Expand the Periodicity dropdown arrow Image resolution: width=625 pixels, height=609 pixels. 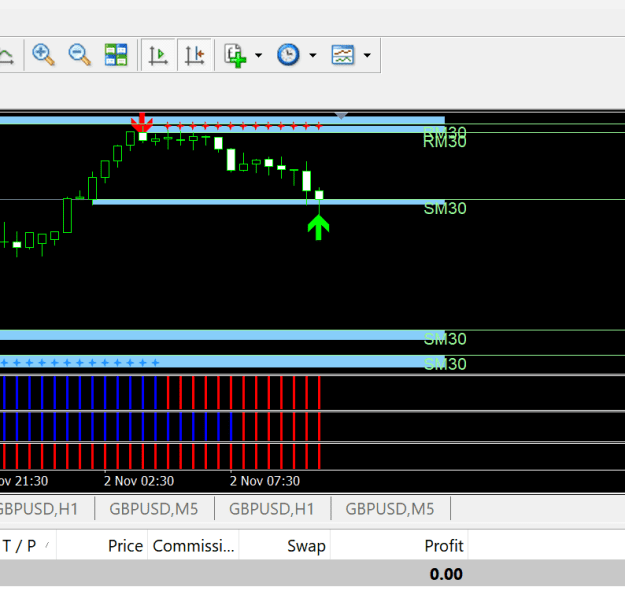[313, 55]
